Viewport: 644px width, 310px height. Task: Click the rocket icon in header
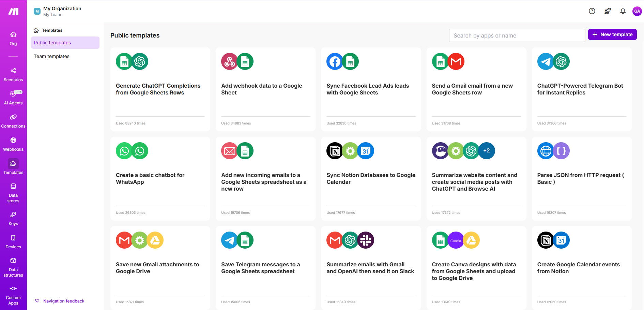[x=607, y=11]
